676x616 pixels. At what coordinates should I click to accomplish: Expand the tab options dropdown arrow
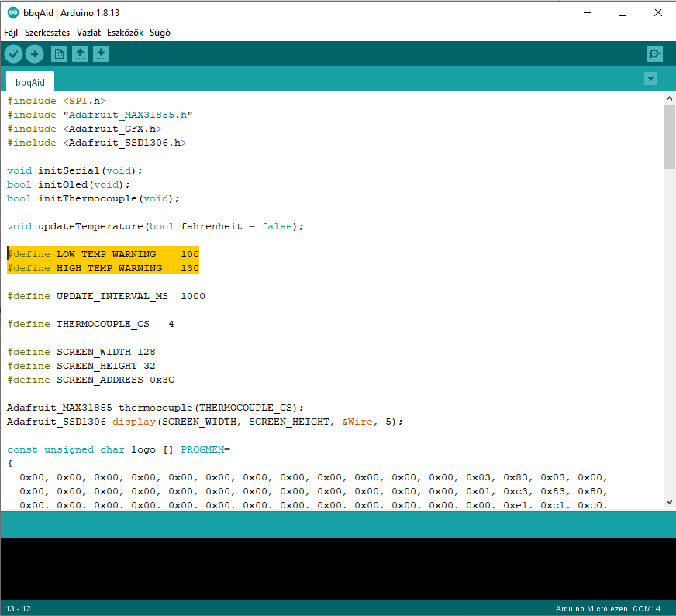click(650, 79)
